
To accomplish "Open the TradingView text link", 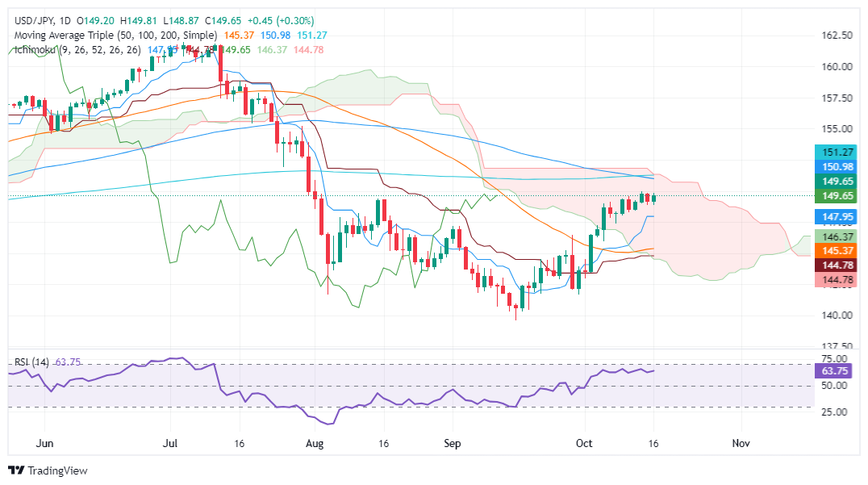I will click(x=57, y=470).
